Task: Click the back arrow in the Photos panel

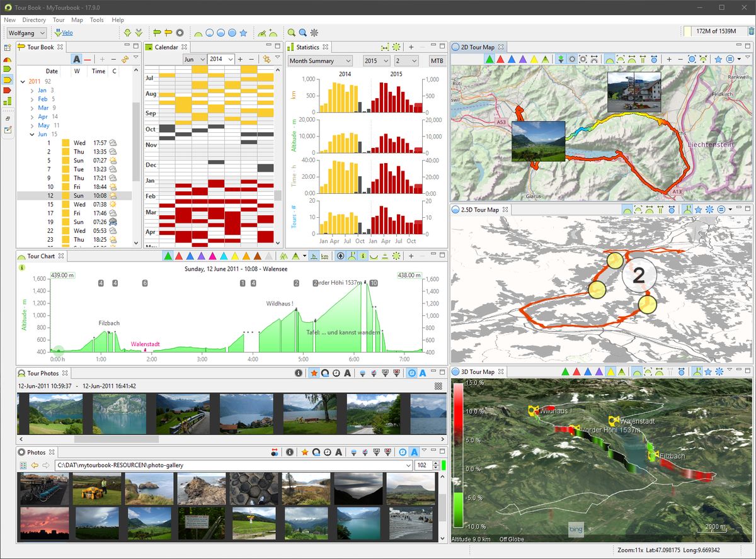Action: coord(35,465)
